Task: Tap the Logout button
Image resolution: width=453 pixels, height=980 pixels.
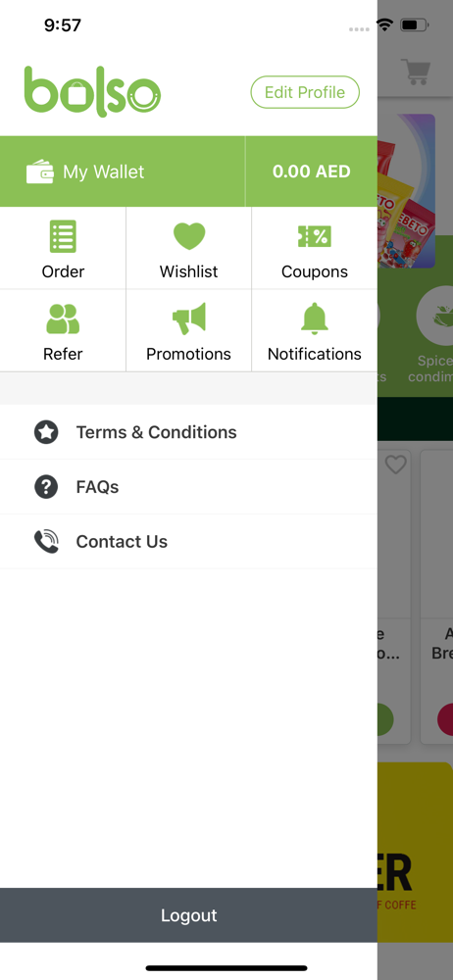Action: (188, 915)
